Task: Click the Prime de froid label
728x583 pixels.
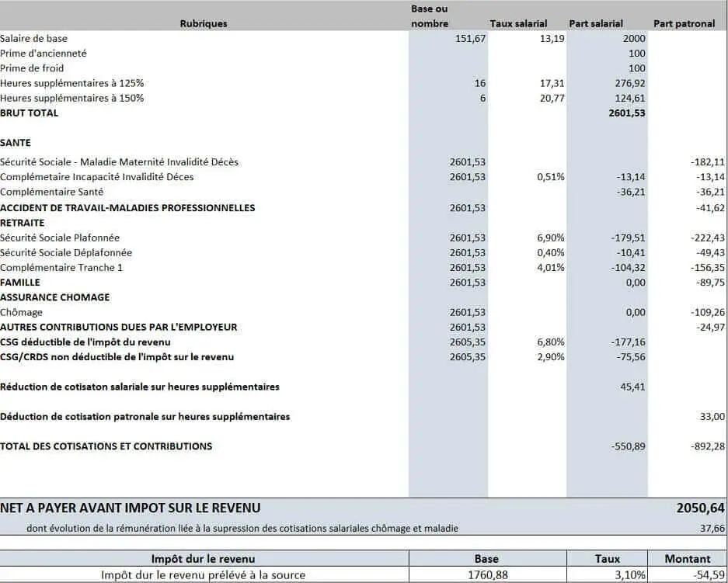Action: tap(32, 68)
